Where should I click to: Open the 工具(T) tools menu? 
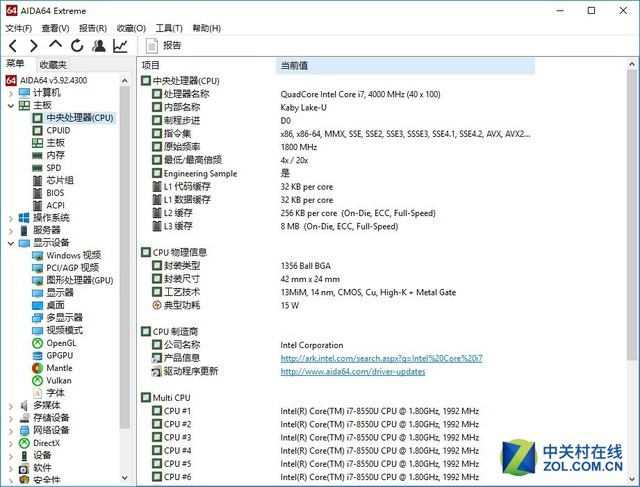(169, 28)
